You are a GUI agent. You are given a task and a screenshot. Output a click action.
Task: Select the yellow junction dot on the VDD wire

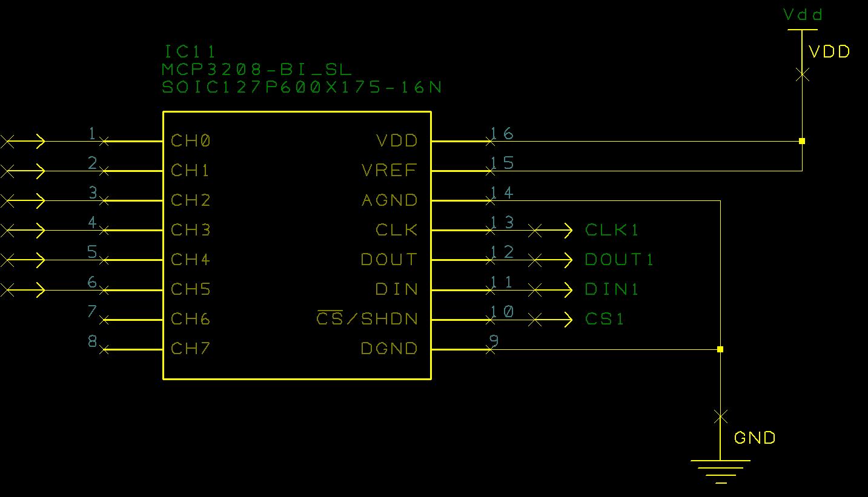pos(802,141)
